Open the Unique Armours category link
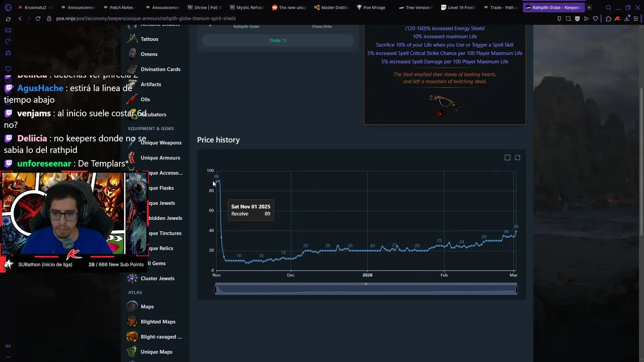The image size is (644, 362). coord(160,158)
